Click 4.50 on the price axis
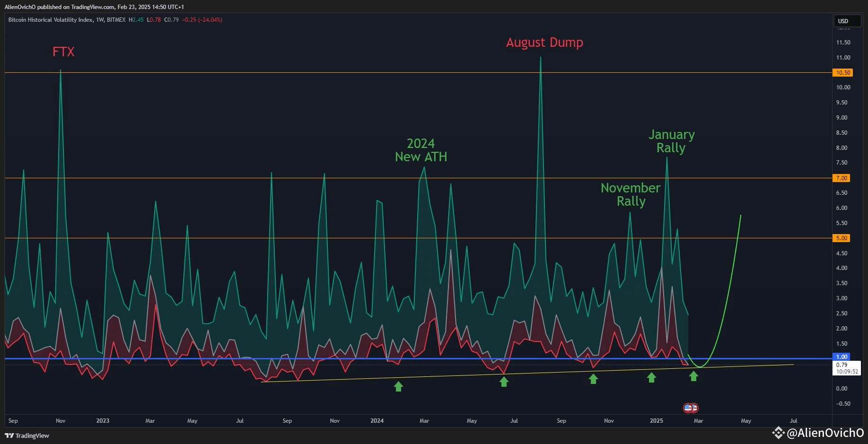This screenshot has height=444, width=868. [x=842, y=253]
